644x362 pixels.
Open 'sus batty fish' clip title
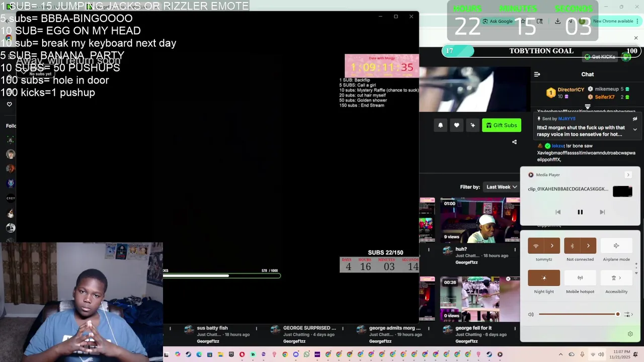(212, 328)
